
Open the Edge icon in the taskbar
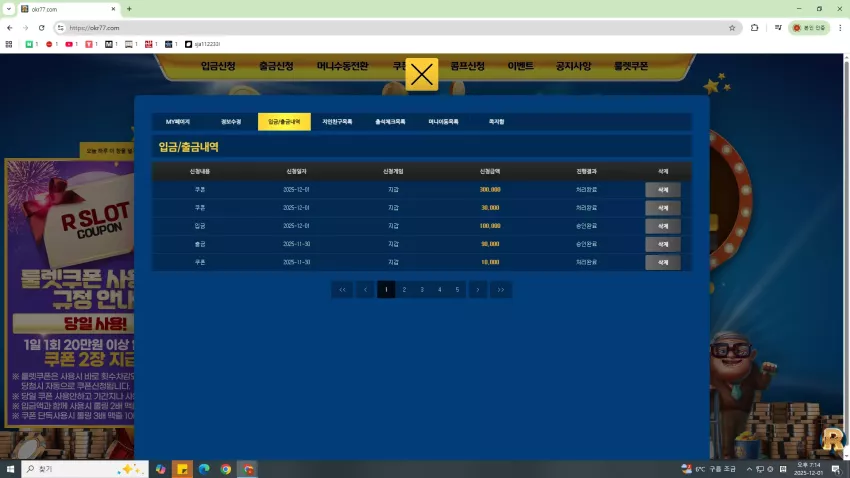pos(204,469)
